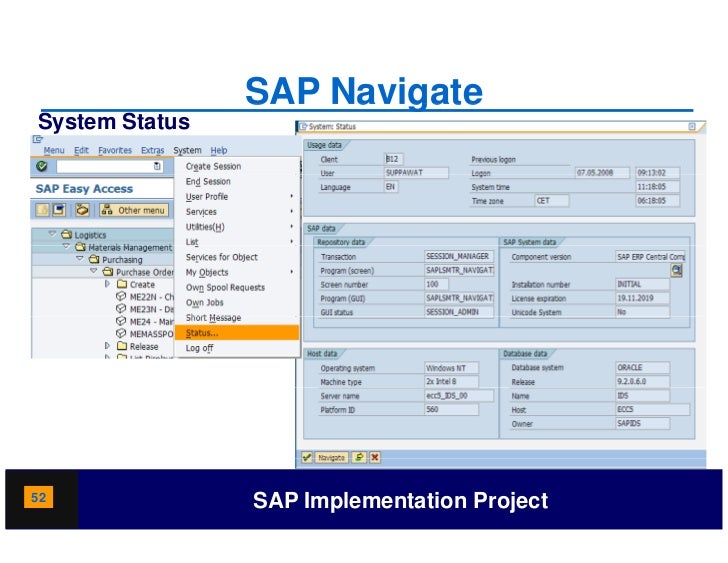
Task: Click the red Cancel X in System Status
Action: [375, 458]
